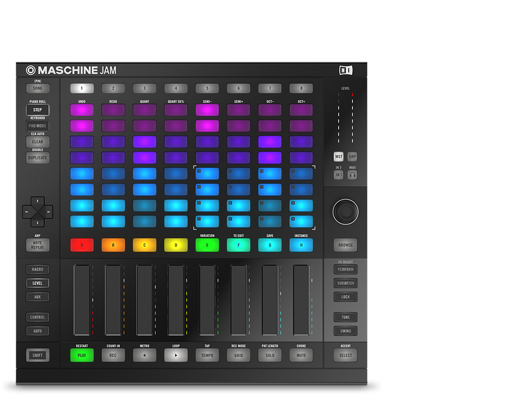Open the BROWSE button
Image resolution: width=532 pixels, height=399 pixels.
345,245
